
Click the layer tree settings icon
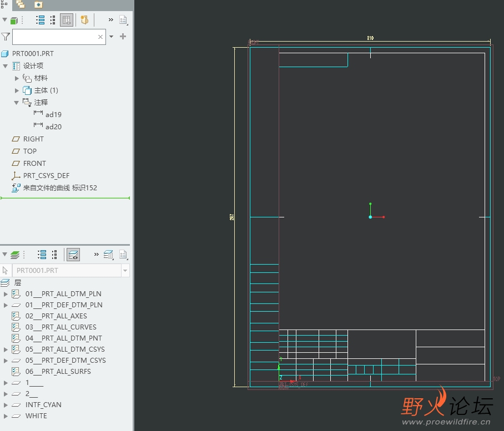point(123,255)
